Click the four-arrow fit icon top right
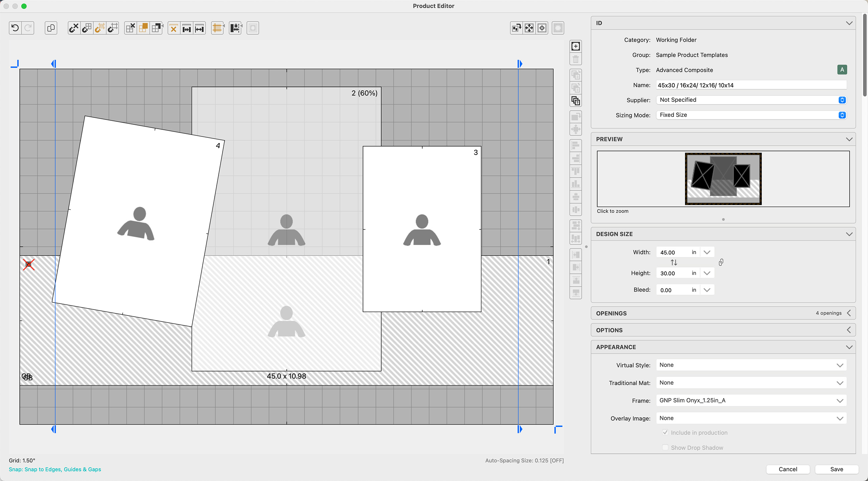This screenshot has width=868, height=481. 529,28
